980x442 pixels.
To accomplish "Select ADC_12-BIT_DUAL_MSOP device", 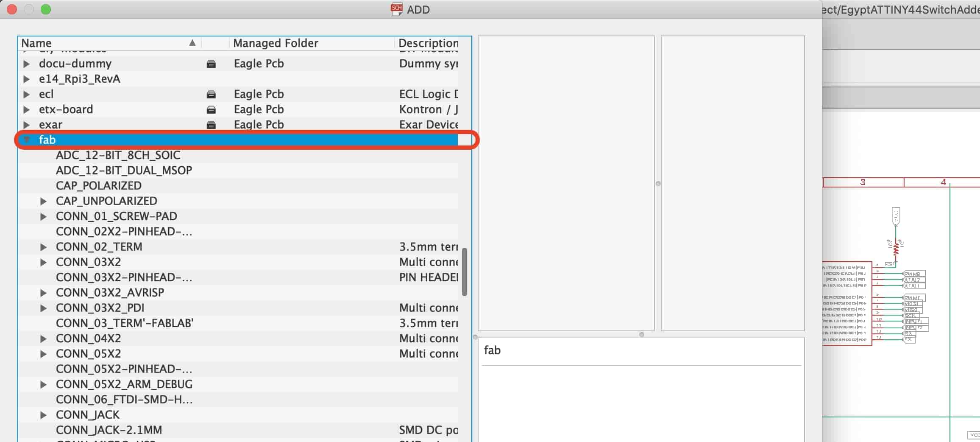I will tap(124, 171).
